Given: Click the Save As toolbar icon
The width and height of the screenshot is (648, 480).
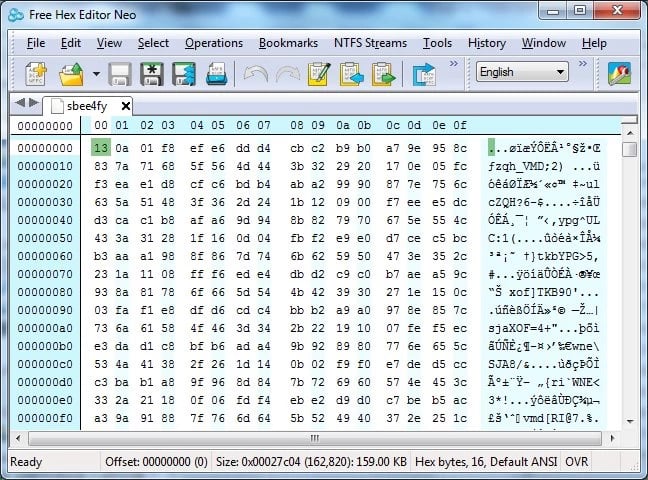Looking at the screenshot, I should click(x=152, y=73).
